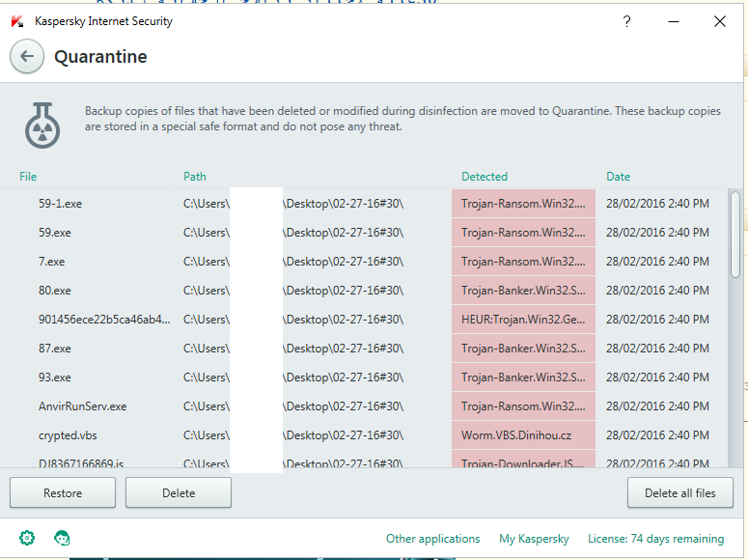Select the 59-1.exe file row
748x560 pixels.
[x=364, y=204]
